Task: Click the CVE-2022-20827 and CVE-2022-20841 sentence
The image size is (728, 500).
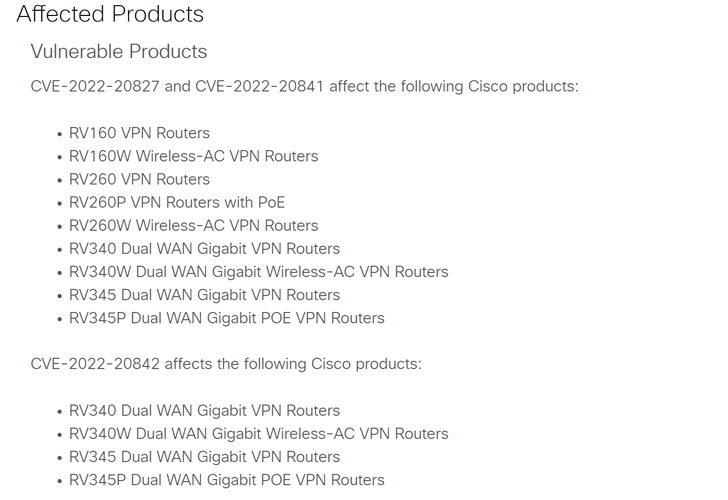Action: [x=305, y=87]
